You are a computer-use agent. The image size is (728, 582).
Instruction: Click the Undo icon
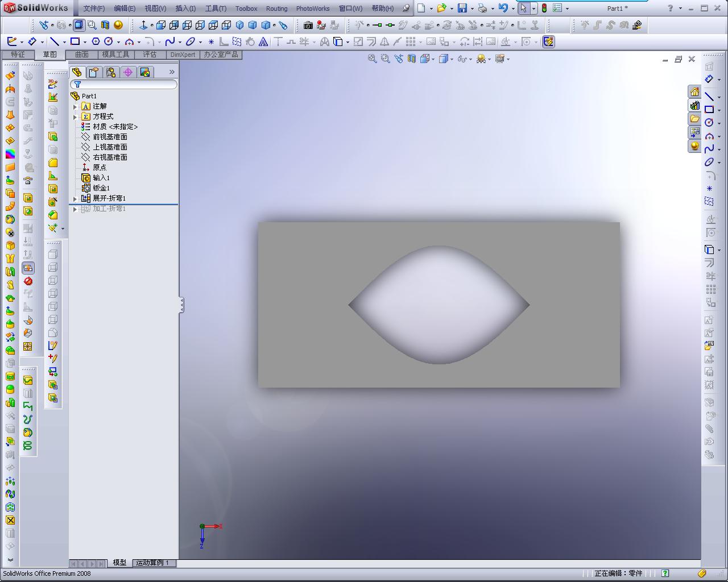503,8
